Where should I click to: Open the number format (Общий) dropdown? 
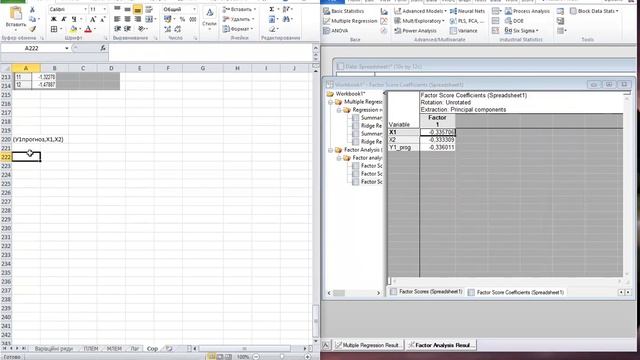tap(193, 9)
